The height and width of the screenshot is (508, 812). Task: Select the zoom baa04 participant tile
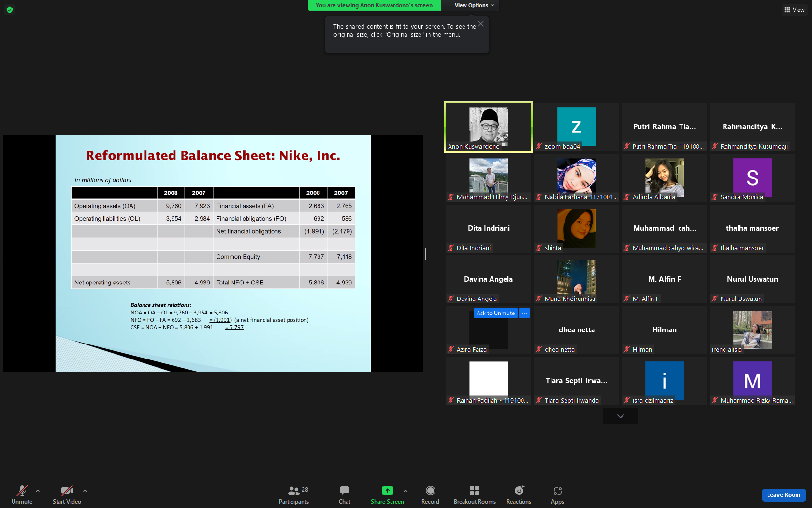point(577,127)
